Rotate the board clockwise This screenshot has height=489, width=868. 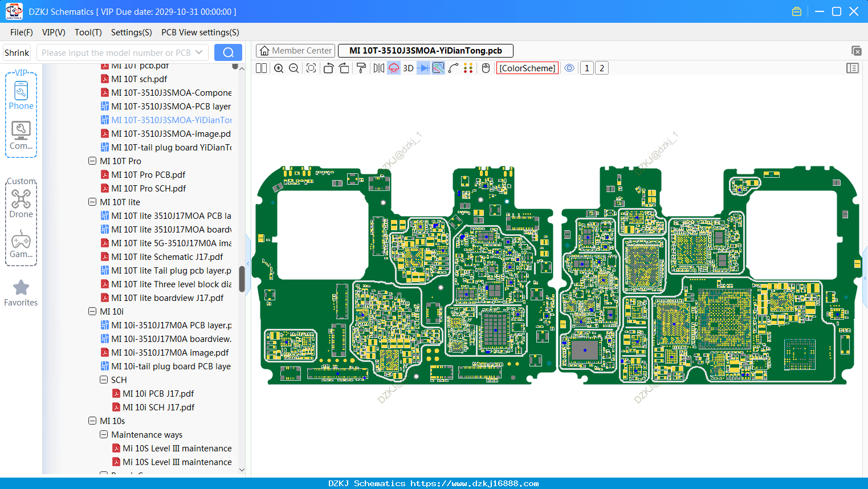[x=344, y=68]
